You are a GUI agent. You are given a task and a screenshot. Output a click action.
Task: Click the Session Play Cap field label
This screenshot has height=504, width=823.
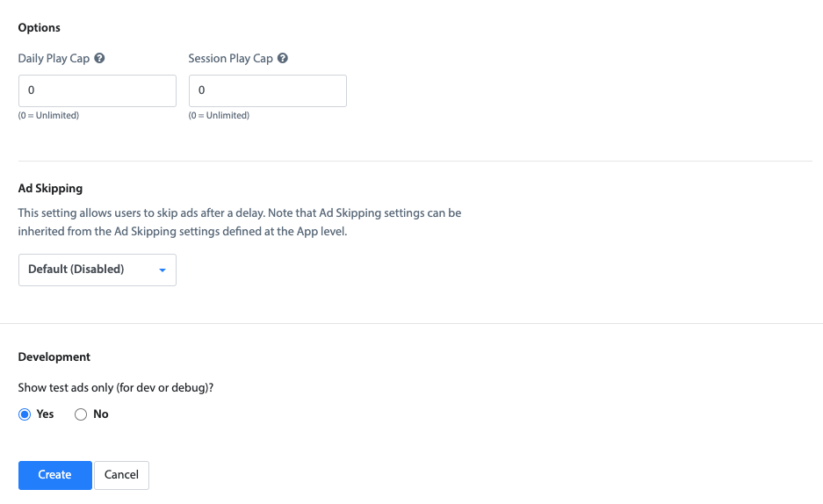pos(230,58)
